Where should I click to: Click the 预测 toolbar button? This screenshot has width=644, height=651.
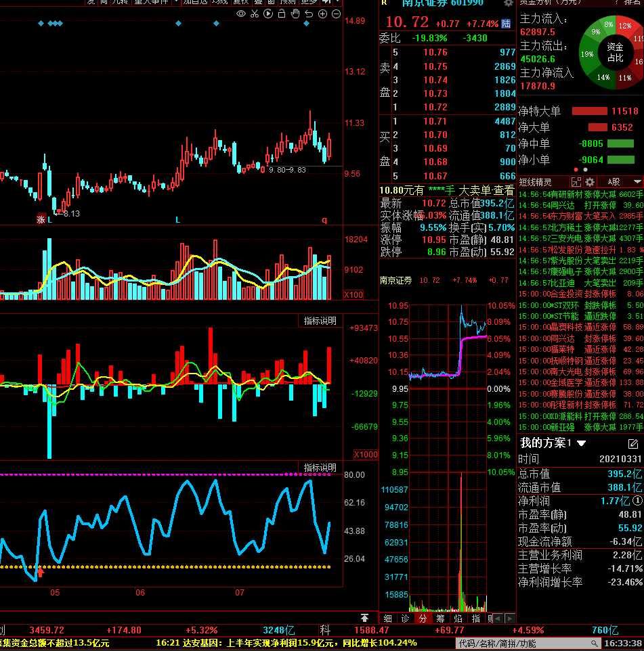[x=288, y=2]
